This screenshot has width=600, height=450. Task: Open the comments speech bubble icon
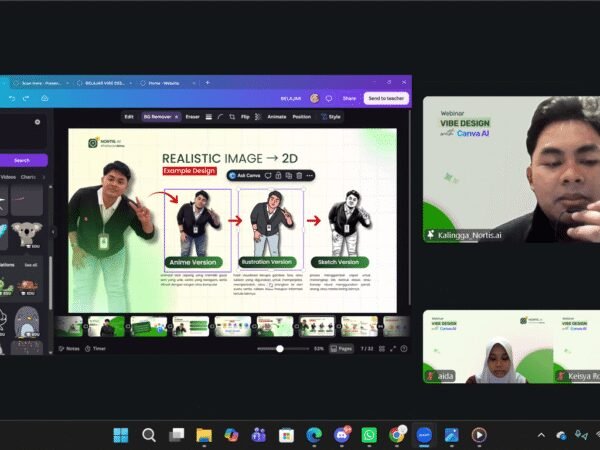pos(329,98)
